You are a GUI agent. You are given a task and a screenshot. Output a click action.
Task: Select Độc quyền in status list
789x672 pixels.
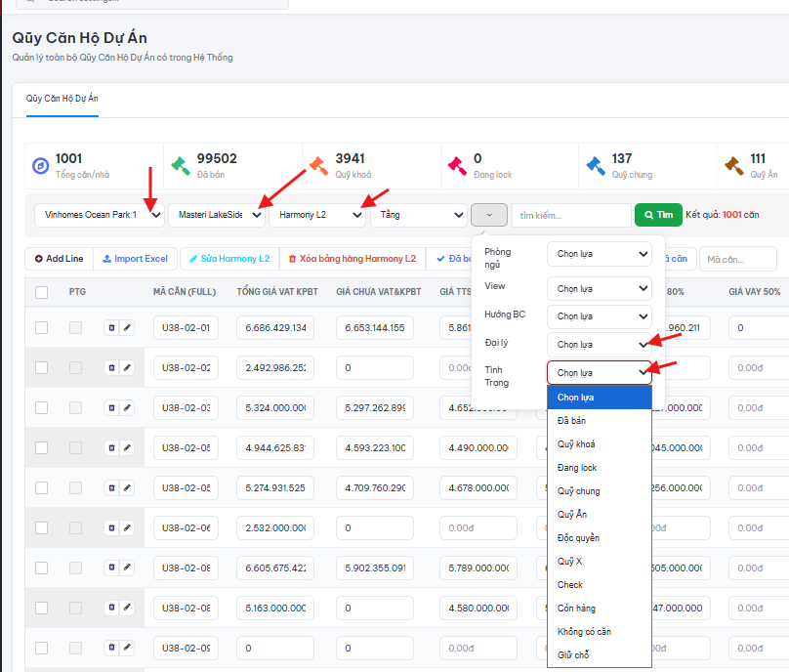(x=600, y=538)
